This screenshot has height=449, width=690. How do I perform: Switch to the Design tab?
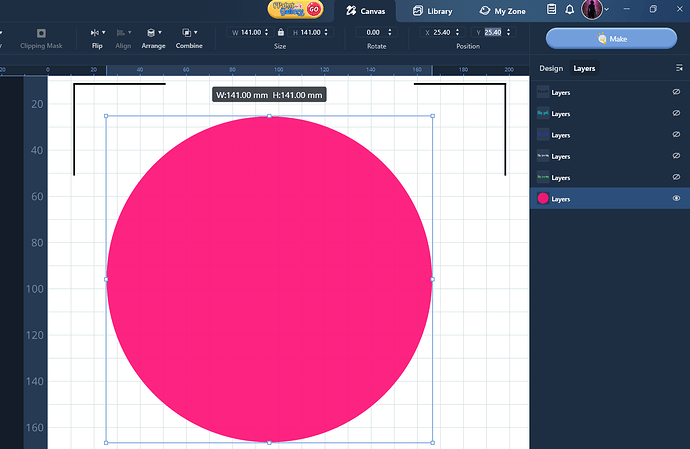pyautogui.click(x=551, y=68)
